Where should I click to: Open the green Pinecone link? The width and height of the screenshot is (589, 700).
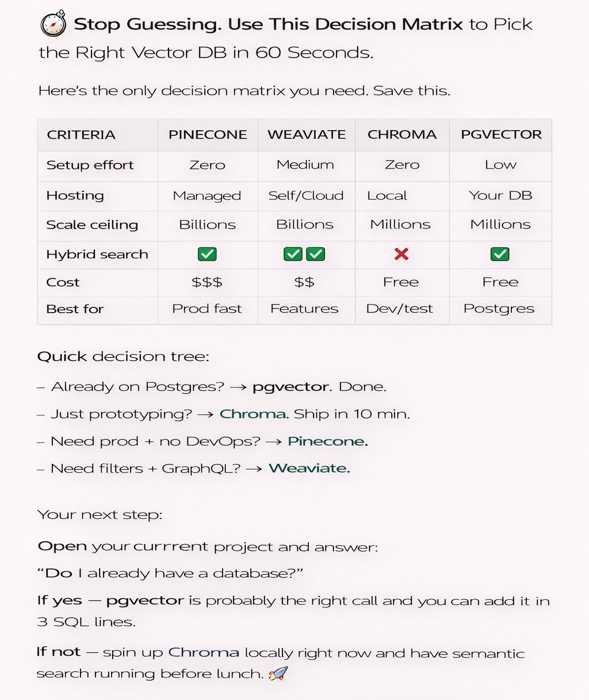[x=327, y=442]
